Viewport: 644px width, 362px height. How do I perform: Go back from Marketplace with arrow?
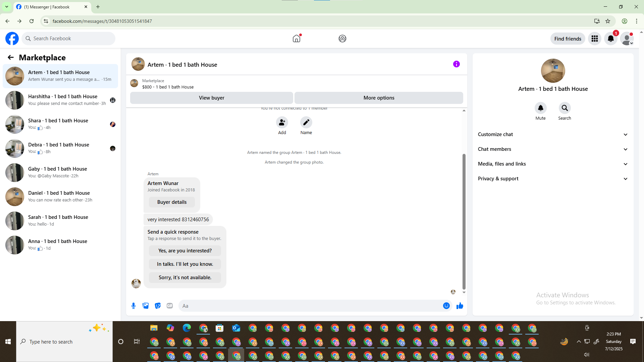pyautogui.click(x=11, y=58)
